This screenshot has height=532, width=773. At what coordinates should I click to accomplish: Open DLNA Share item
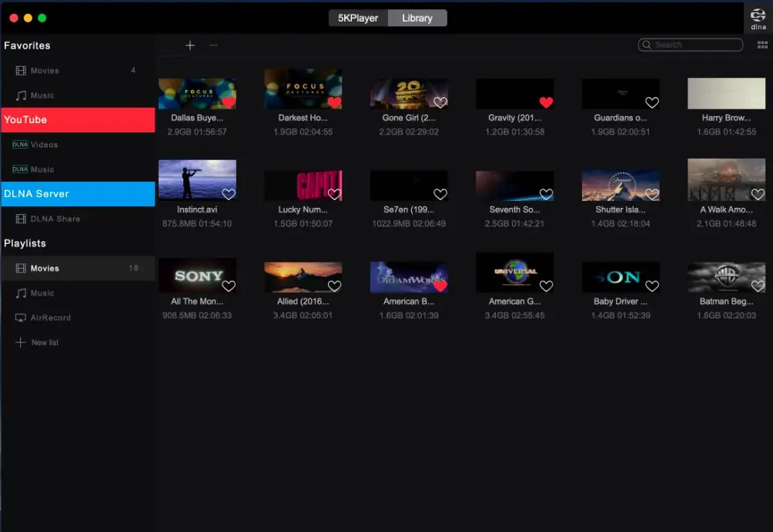(x=78, y=219)
